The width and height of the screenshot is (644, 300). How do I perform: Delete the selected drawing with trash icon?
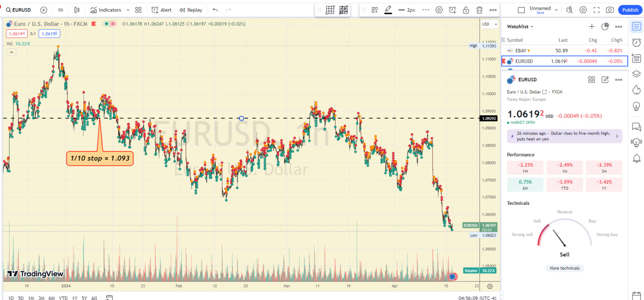[x=479, y=10]
